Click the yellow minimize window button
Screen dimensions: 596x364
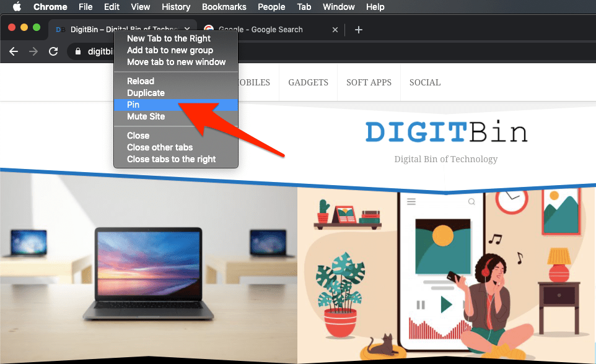24,27
